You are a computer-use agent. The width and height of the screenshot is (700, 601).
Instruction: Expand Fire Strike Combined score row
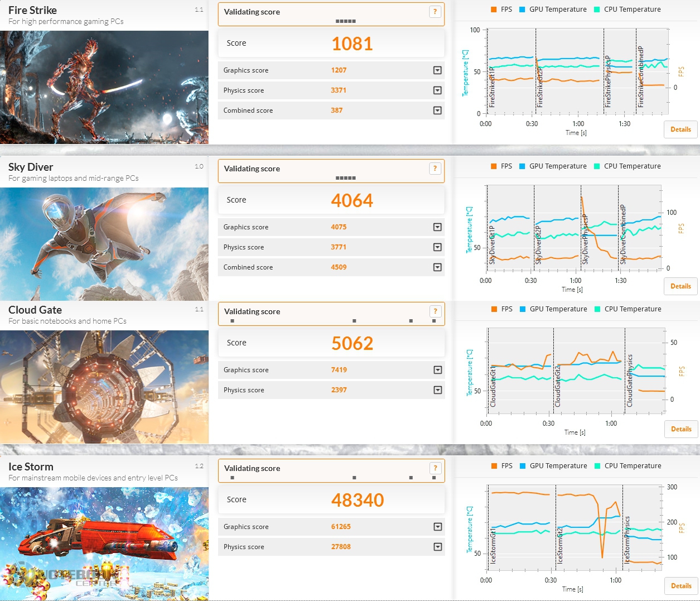point(437,110)
